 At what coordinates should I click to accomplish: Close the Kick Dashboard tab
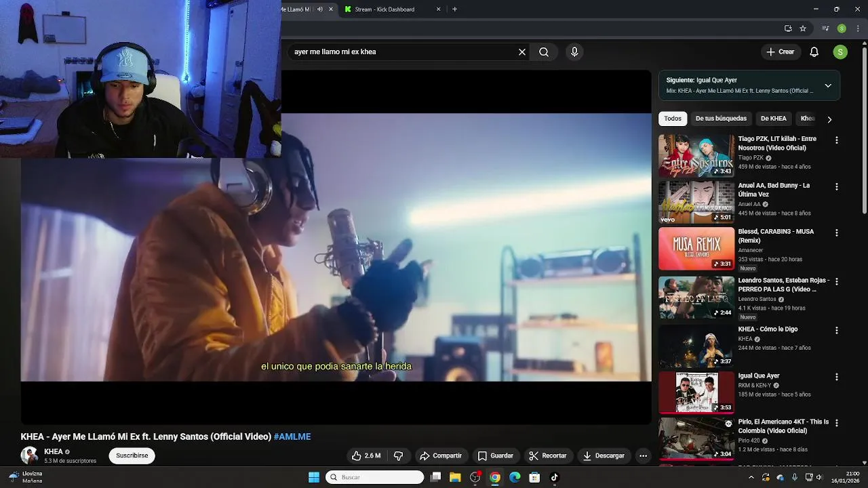click(x=438, y=9)
